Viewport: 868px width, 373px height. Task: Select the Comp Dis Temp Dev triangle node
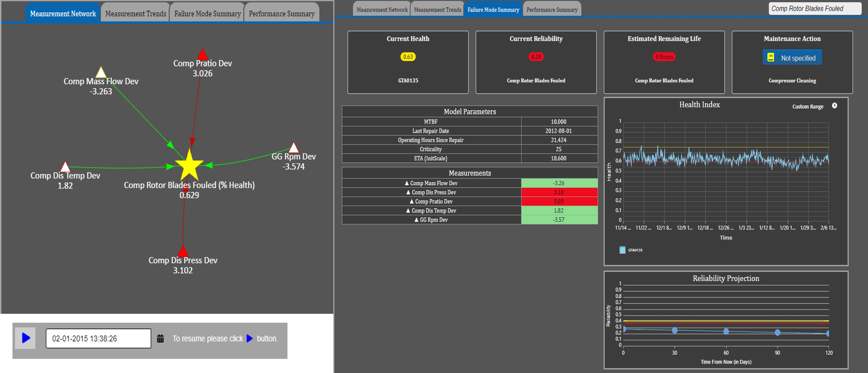pos(65,167)
